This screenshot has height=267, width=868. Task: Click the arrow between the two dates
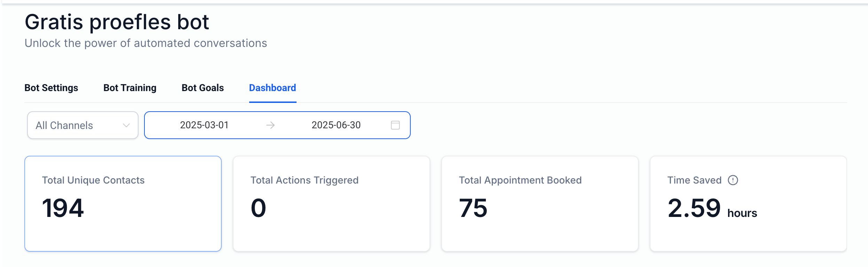pos(270,125)
